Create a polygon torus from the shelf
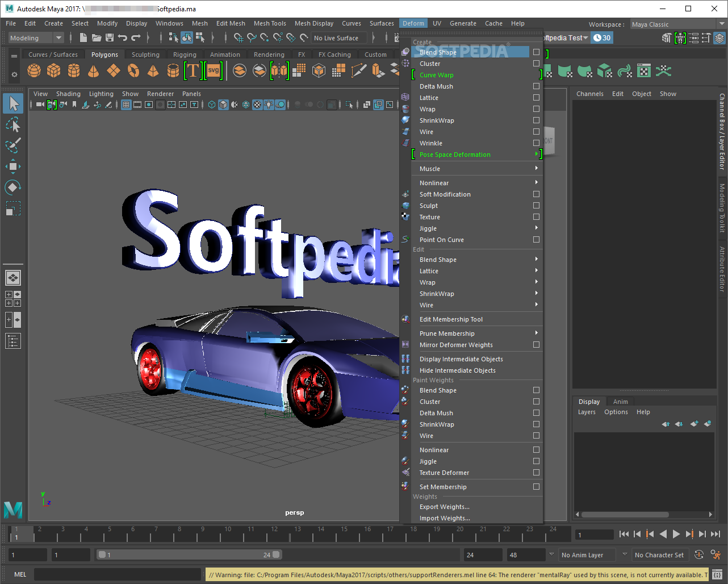This screenshot has width=728, height=584. [133, 70]
